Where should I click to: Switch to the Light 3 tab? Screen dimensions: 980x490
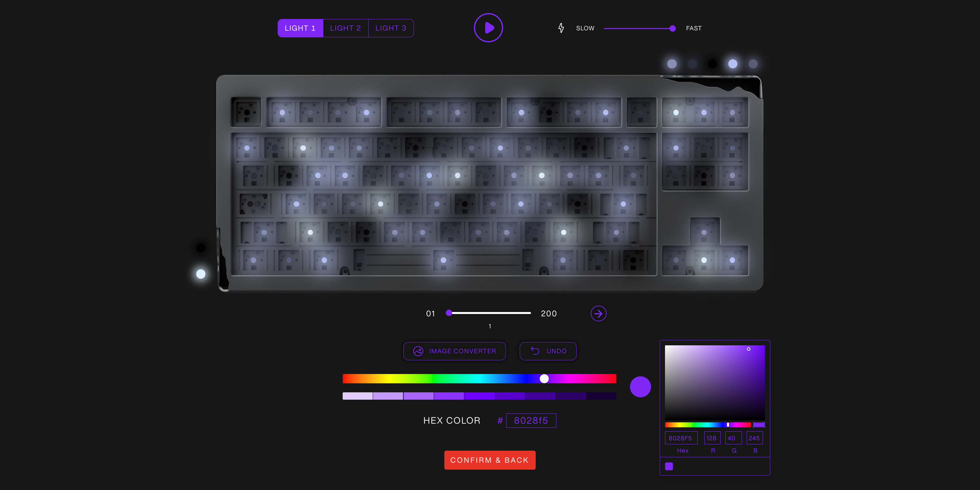391,28
